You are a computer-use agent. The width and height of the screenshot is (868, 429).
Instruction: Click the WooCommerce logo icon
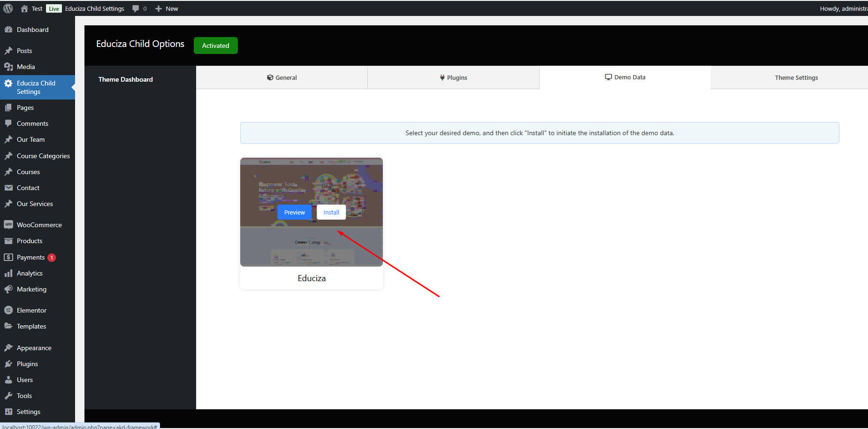(x=8, y=225)
